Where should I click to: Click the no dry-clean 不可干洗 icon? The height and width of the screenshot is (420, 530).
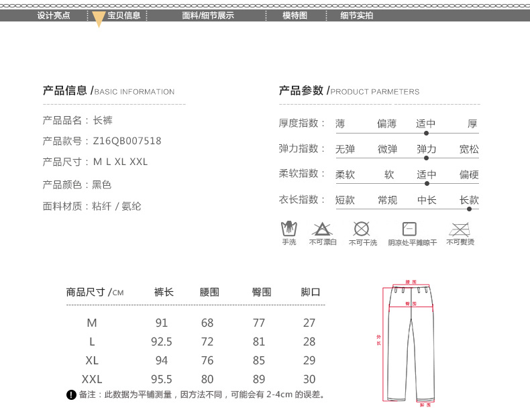362,229
